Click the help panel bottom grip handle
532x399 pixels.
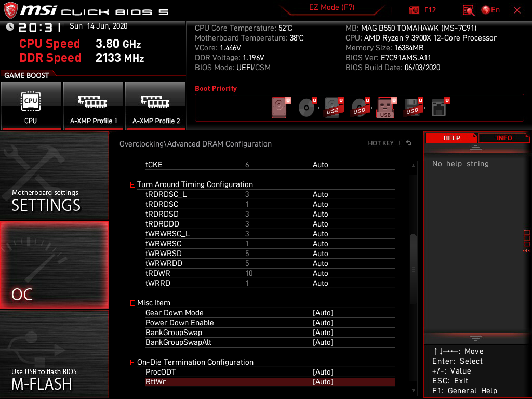tap(476, 339)
